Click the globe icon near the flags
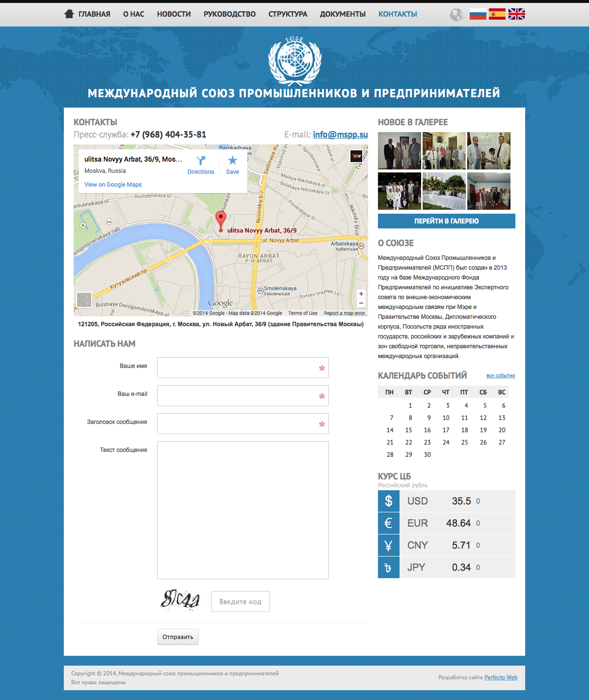This screenshot has height=700, width=589. click(456, 14)
